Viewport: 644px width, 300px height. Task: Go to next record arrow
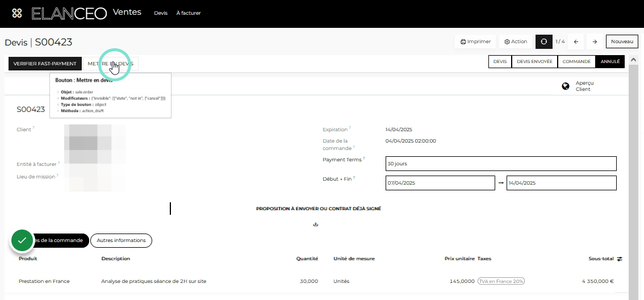[x=595, y=41]
